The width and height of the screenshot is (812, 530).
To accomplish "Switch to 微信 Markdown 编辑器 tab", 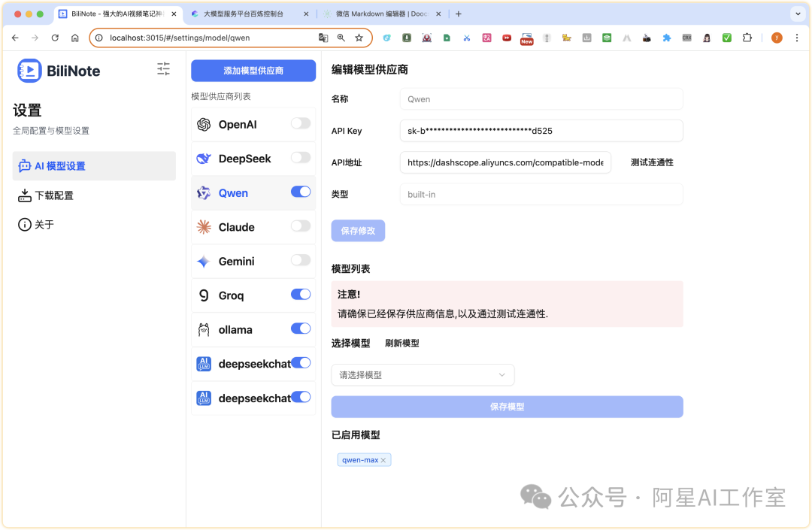I will [x=382, y=14].
